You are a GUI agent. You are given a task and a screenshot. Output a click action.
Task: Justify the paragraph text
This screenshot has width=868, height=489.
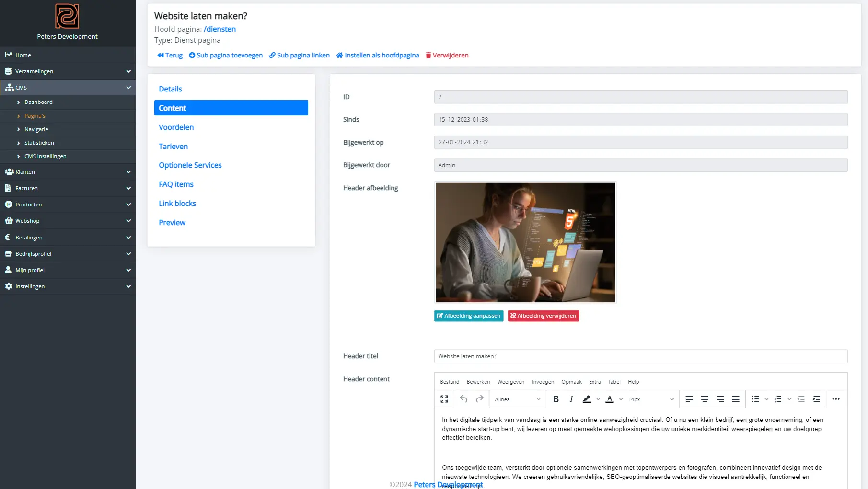(x=735, y=399)
